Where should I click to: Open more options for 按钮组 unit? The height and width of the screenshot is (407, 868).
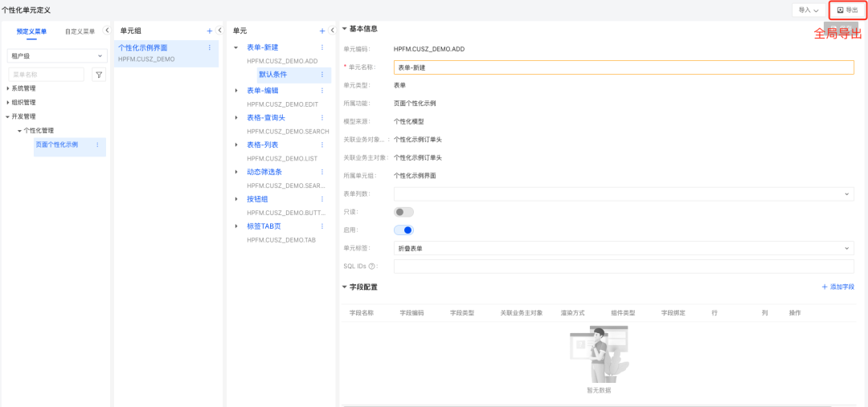pos(322,199)
